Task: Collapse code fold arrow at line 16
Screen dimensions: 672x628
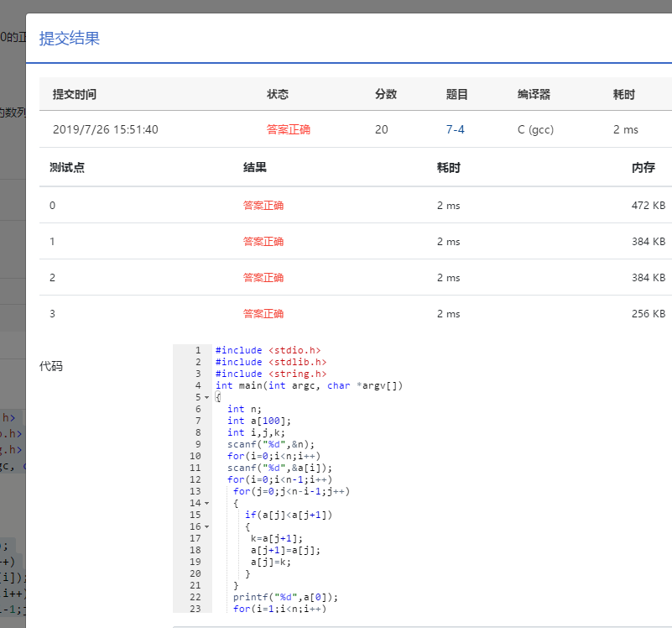Action: (207, 526)
